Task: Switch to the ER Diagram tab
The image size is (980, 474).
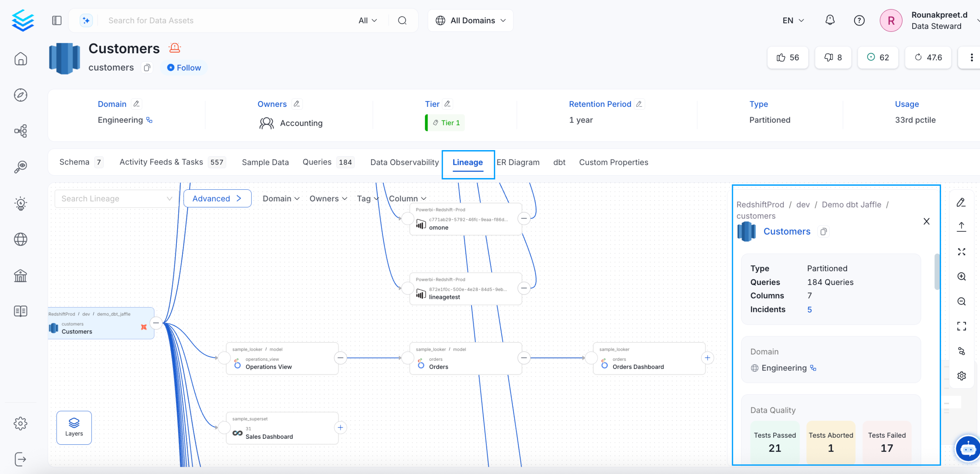Action: pos(518,162)
